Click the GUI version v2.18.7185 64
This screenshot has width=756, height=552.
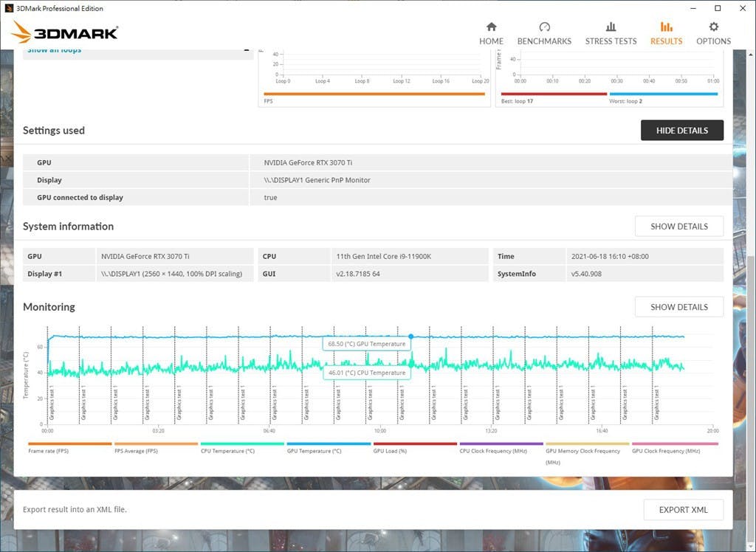tap(358, 273)
